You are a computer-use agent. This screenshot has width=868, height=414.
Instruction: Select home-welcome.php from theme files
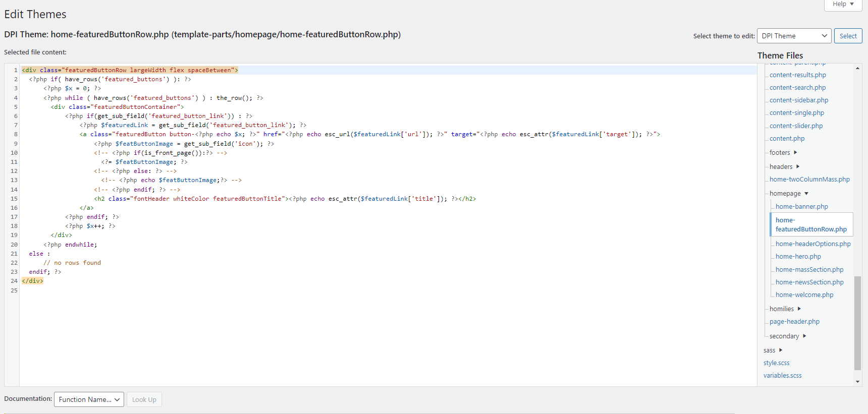click(804, 294)
